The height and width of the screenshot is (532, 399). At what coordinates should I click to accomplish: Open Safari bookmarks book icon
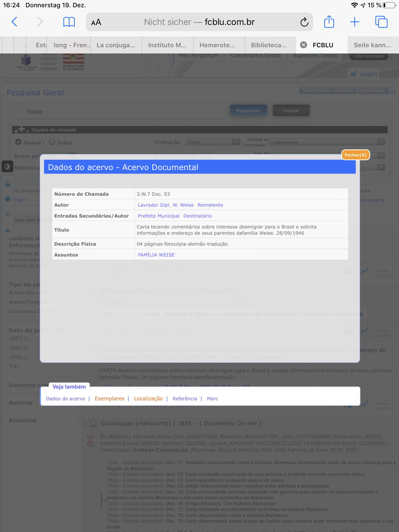[69, 22]
